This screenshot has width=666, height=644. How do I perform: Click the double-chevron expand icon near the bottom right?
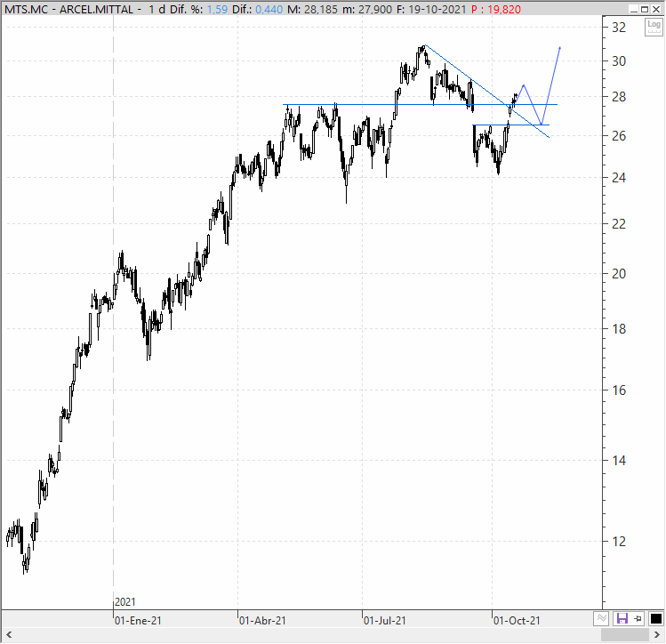[x=601, y=618]
